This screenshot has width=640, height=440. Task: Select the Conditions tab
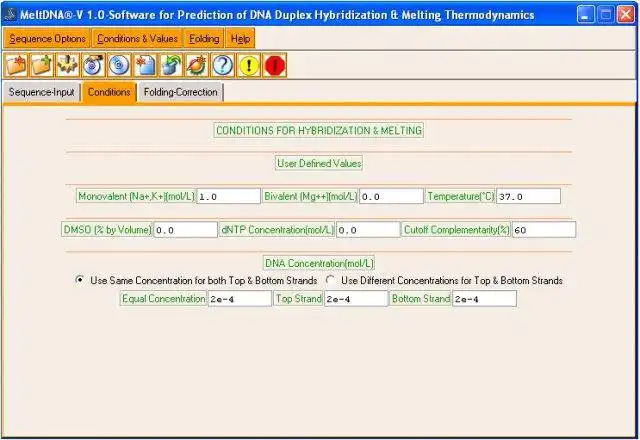coord(109,92)
